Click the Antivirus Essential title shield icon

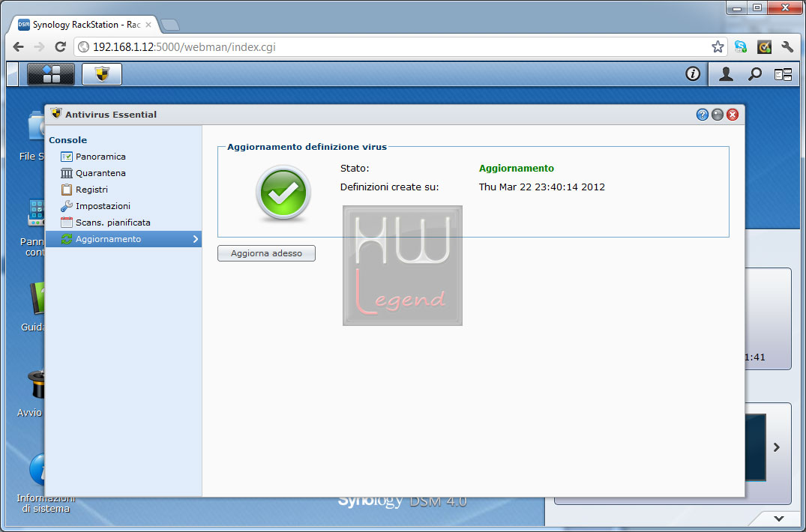tap(56, 113)
